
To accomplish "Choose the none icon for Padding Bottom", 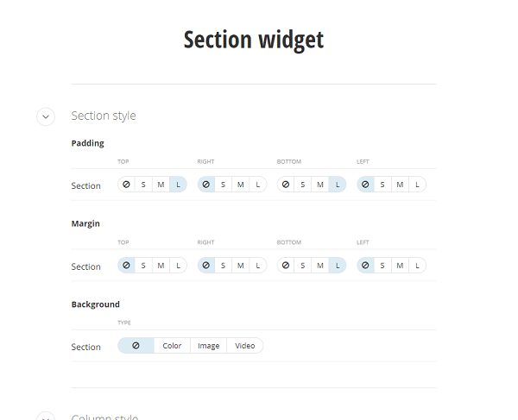I will click(x=286, y=185).
